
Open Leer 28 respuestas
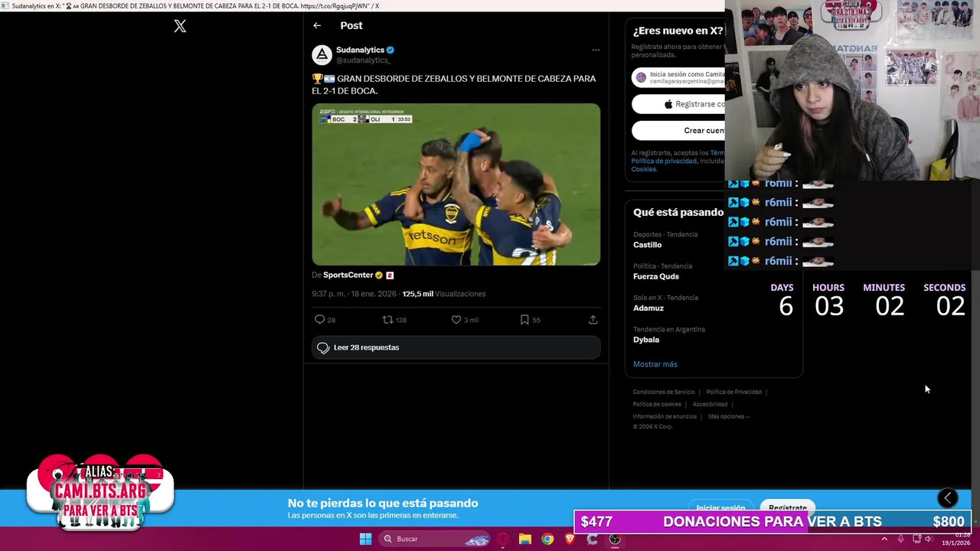click(x=456, y=347)
